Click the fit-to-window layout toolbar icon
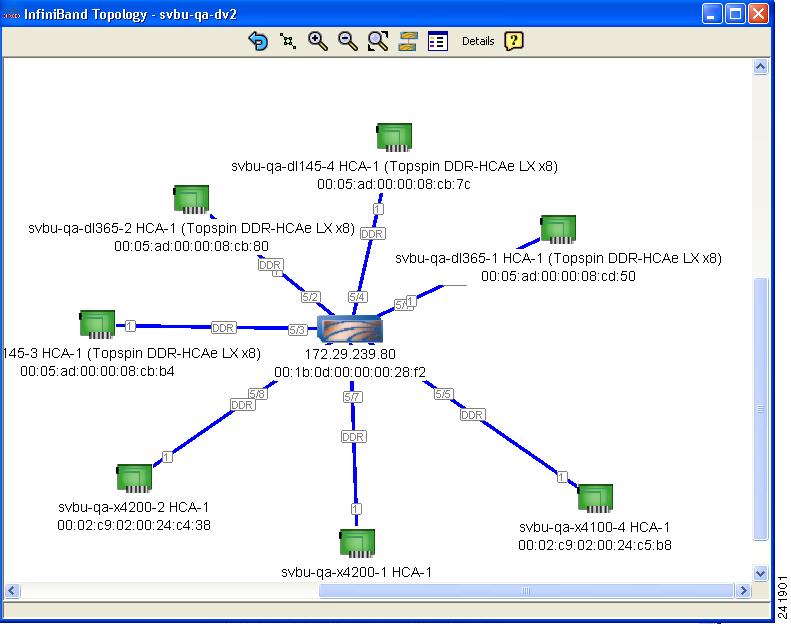The image size is (791, 624). pos(288,41)
